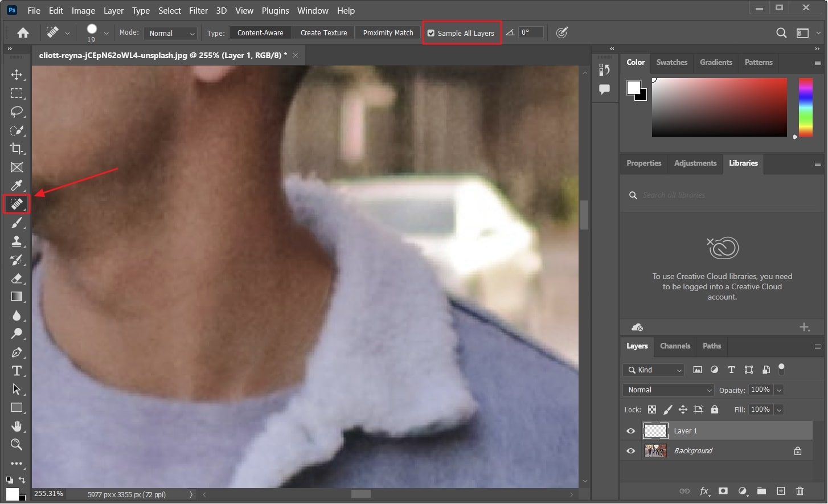Hide the Background layer
This screenshot has height=504, width=828.
pyautogui.click(x=630, y=450)
